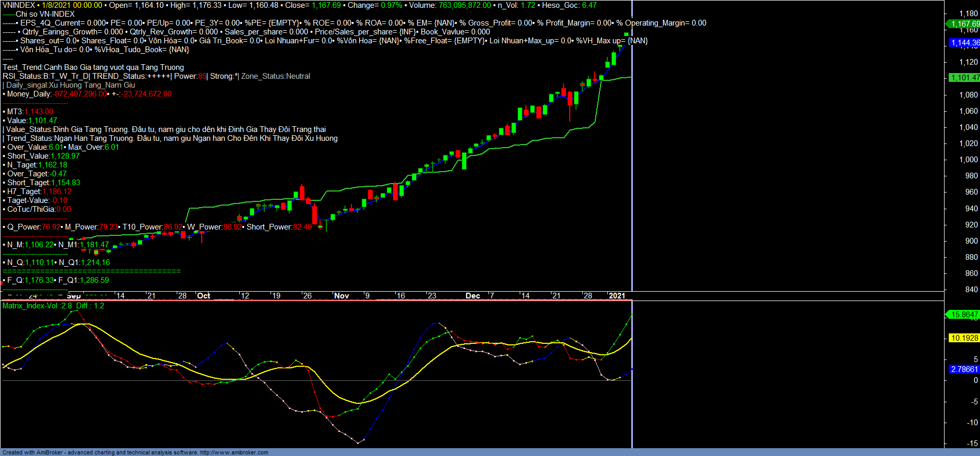The width and height of the screenshot is (980, 456).
Task: Click the green 1,101.47 value tag
Action: [x=964, y=78]
